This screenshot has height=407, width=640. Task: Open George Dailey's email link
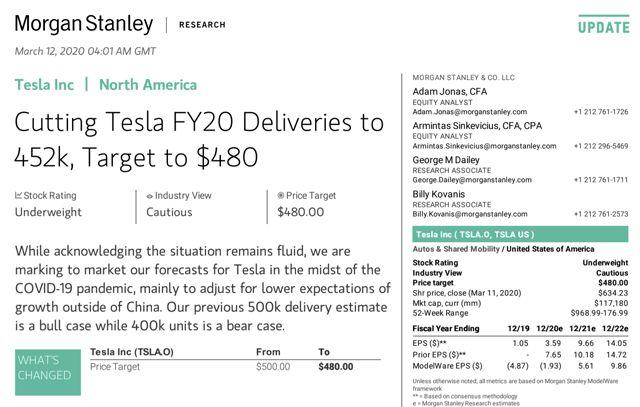pos(472,180)
